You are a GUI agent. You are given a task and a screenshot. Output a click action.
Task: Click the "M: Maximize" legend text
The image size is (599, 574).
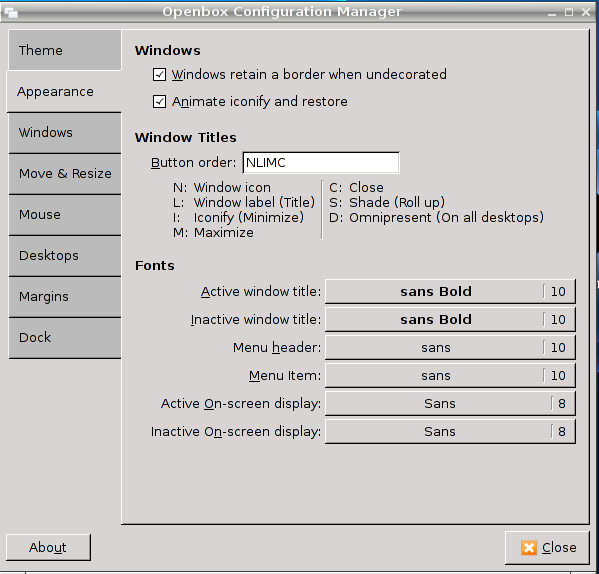coord(213,233)
